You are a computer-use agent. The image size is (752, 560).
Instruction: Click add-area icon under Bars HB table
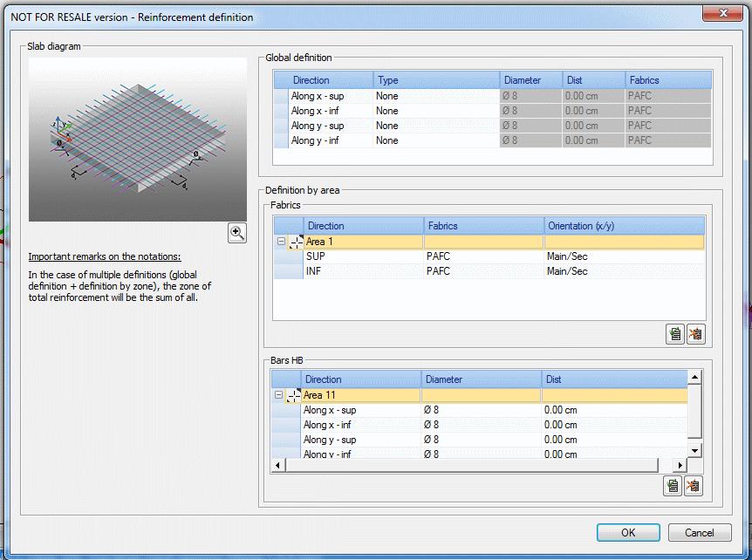click(x=673, y=486)
